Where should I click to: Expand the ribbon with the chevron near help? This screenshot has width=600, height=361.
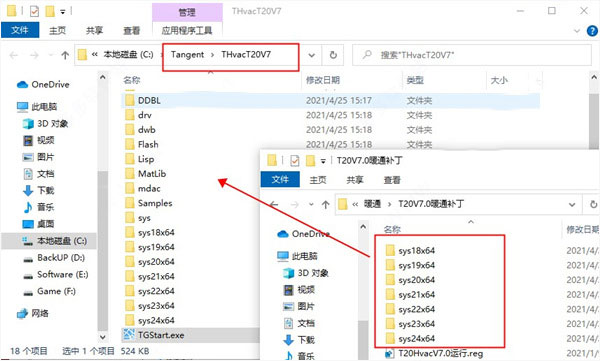pos(577,31)
